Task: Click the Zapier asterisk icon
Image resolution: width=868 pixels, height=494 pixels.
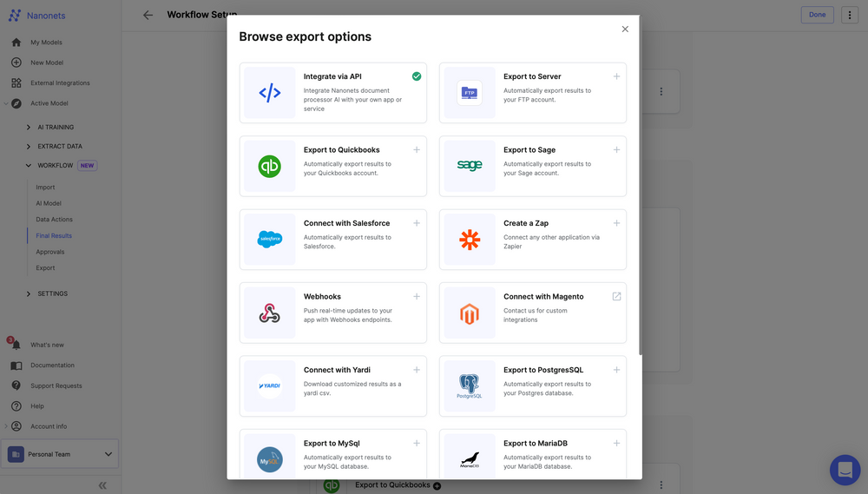Action: coord(470,240)
